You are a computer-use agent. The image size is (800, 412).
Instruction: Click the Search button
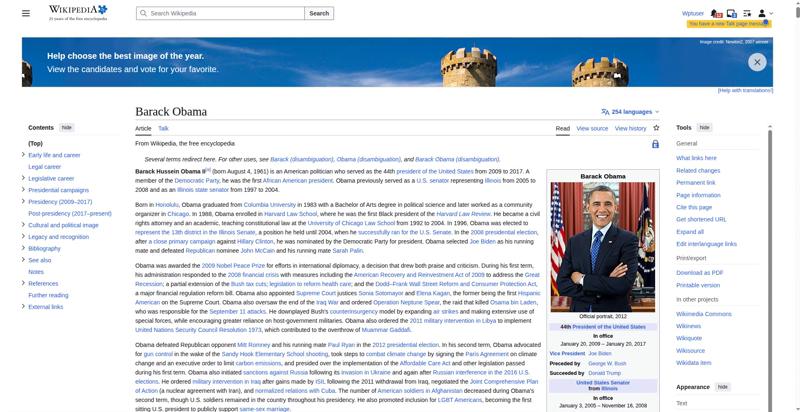(319, 13)
